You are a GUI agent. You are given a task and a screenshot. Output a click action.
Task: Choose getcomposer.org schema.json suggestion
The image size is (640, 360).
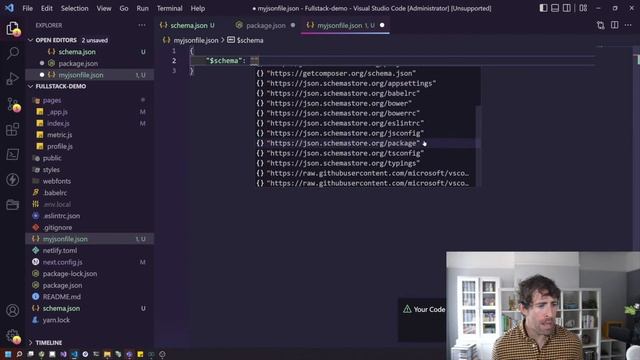coord(365,73)
